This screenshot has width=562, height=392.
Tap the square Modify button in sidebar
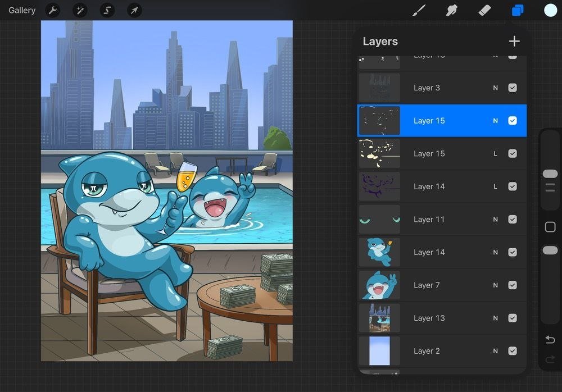click(x=550, y=227)
